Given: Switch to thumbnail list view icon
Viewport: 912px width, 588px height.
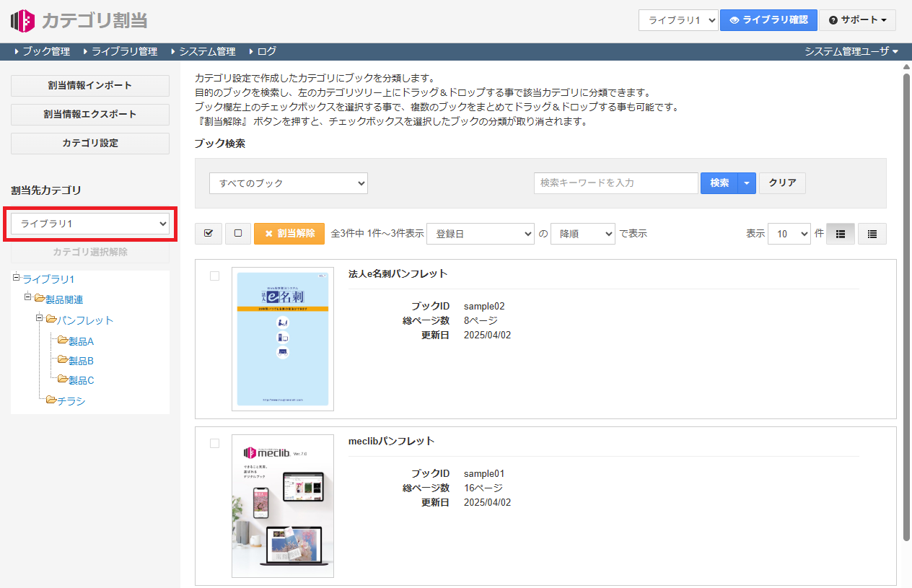Looking at the screenshot, I should [x=841, y=234].
